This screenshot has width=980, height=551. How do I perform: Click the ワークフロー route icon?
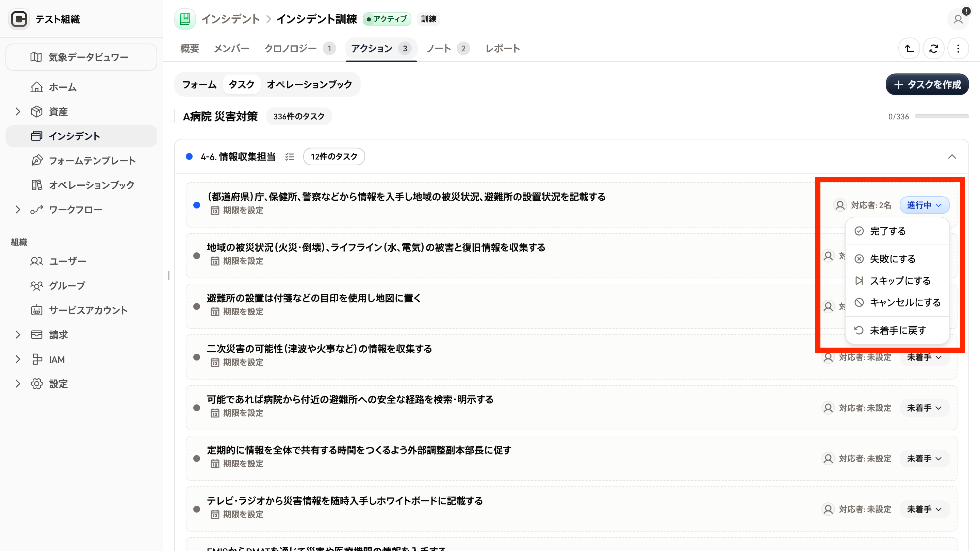click(x=36, y=210)
